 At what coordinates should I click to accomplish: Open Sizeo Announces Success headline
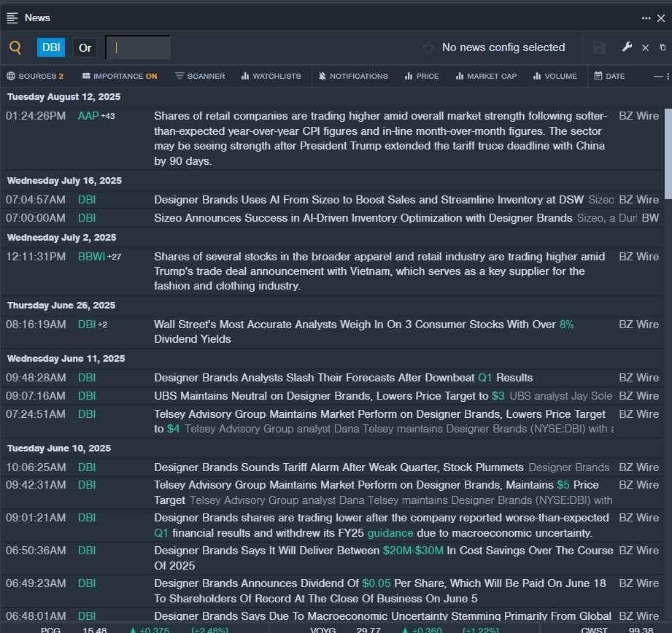coord(363,218)
